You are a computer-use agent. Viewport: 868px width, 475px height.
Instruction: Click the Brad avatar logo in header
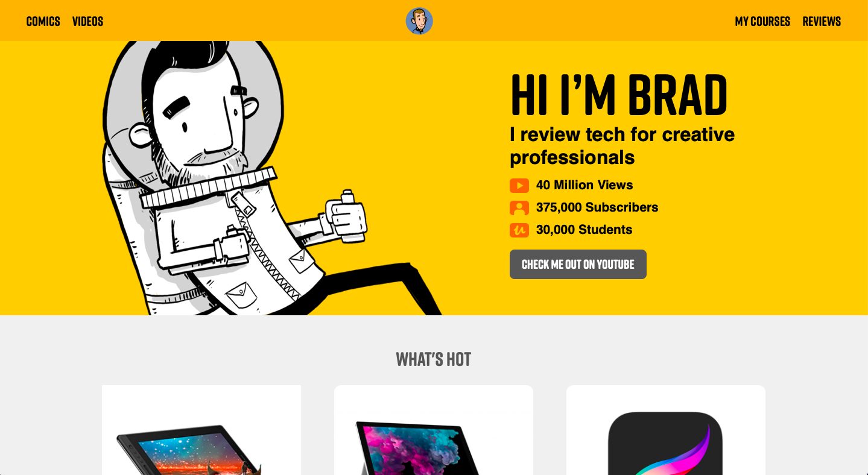click(x=419, y=21)
